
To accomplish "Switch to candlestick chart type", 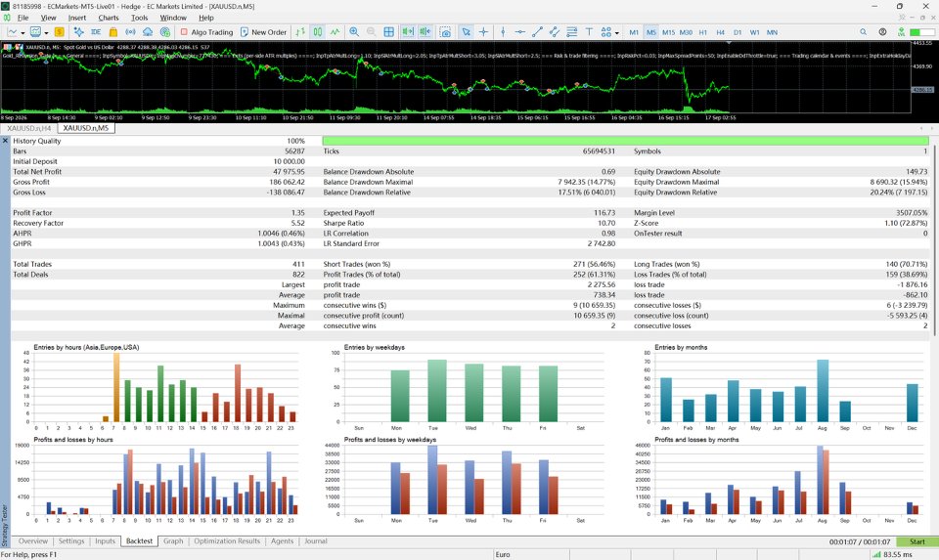I will (x=317, y=31).
